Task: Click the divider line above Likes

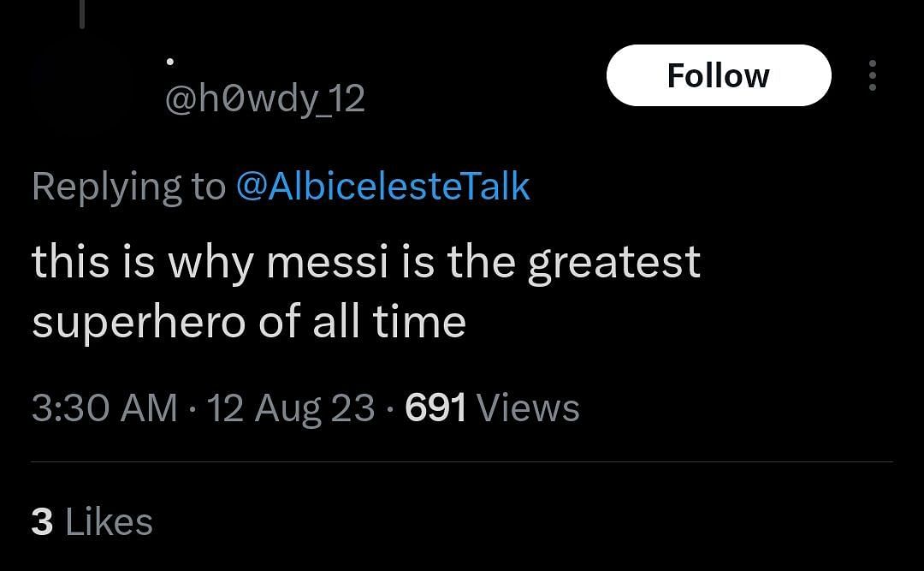Action: (x=462, y=462)
